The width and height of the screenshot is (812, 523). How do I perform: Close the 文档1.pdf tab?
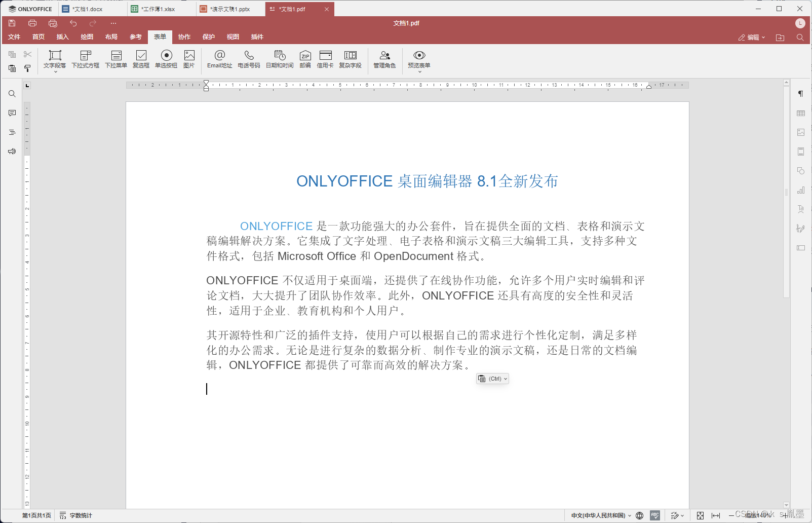(x=327, y=9)
